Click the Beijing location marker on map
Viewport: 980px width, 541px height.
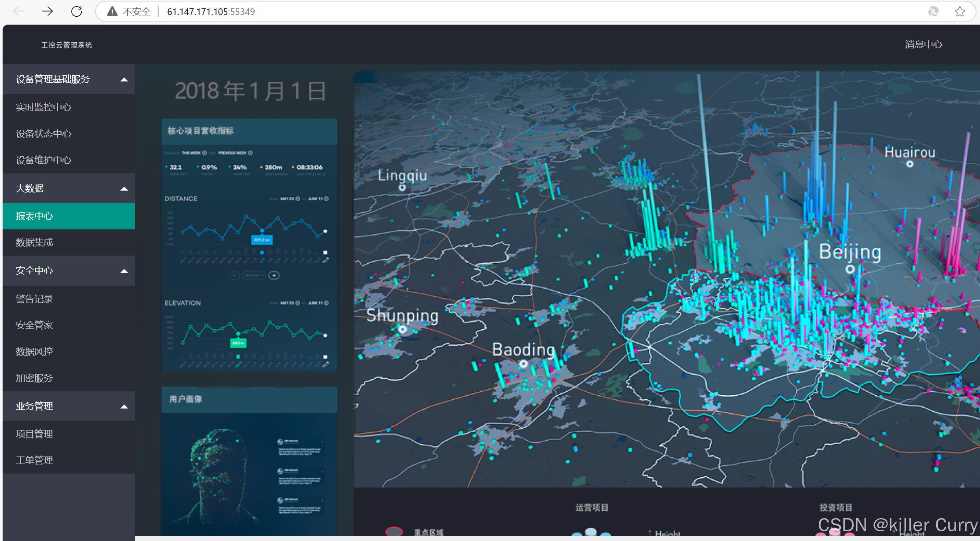(x=850, y=269)
